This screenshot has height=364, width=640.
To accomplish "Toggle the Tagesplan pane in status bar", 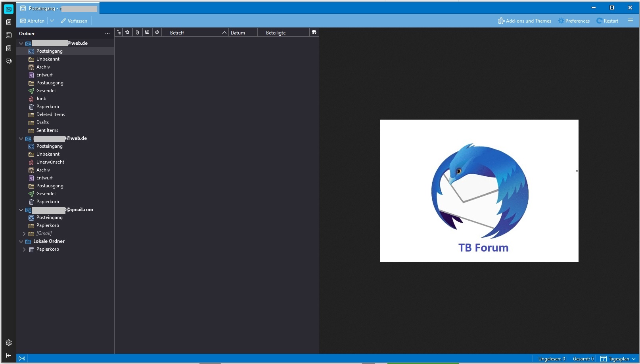I will point(618,359).
